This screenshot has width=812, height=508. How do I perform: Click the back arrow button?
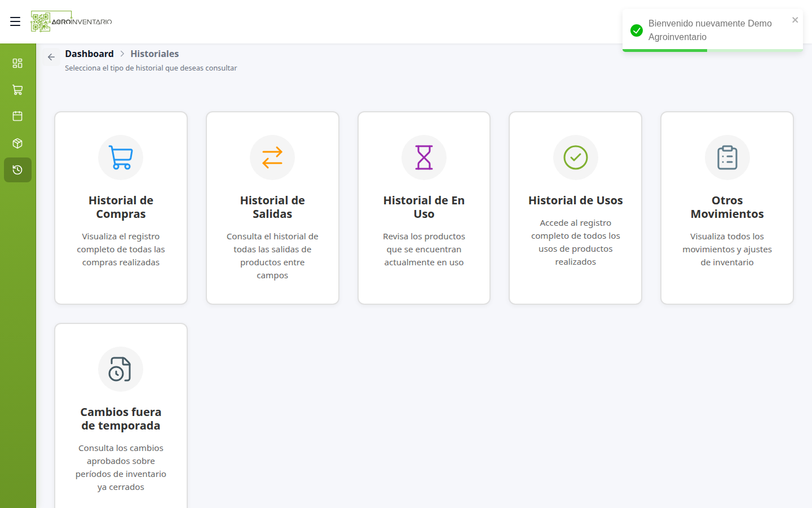(x=51, y=57)
